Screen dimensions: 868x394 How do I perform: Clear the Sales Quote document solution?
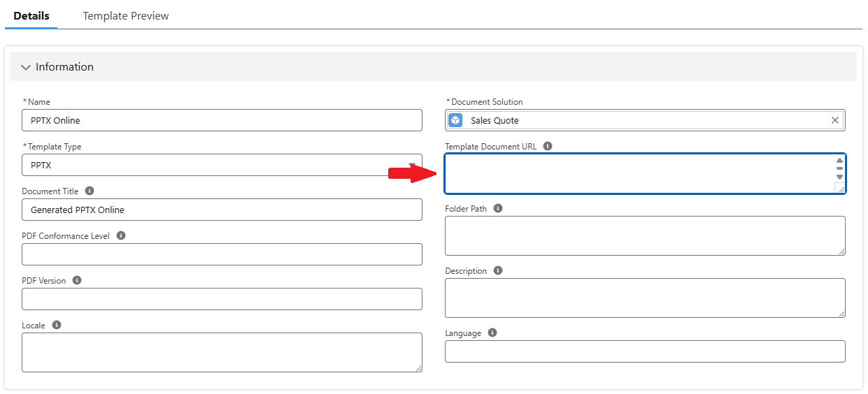coord(834,120)
